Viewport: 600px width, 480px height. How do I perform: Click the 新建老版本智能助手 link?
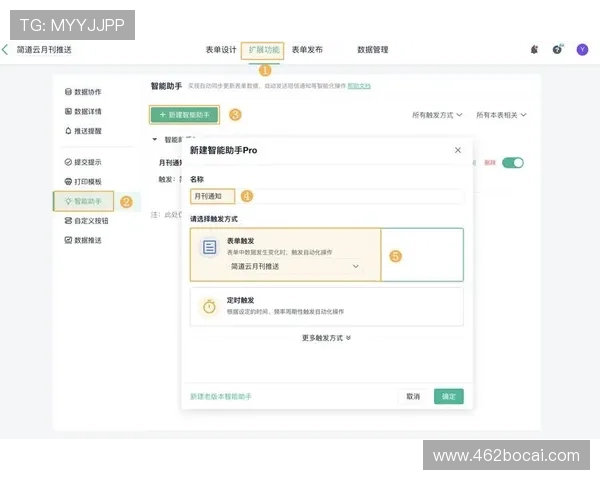(221, 397)
